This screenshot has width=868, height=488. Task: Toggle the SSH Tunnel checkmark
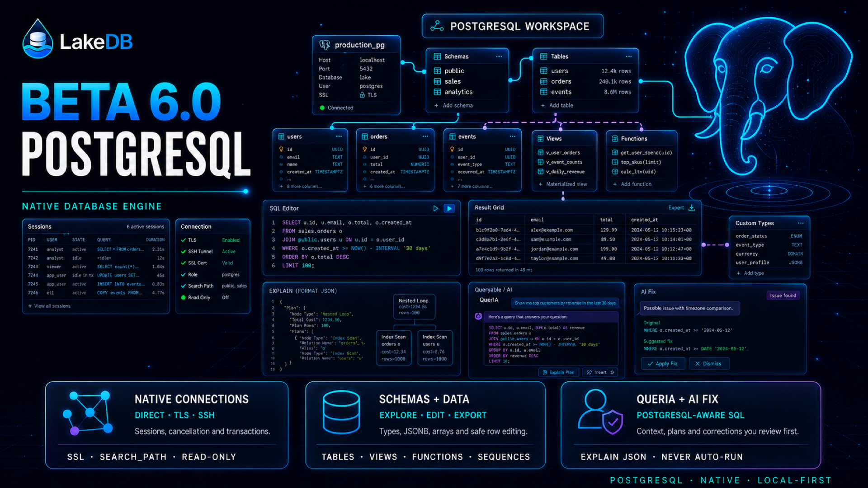[x=184, y=252]
